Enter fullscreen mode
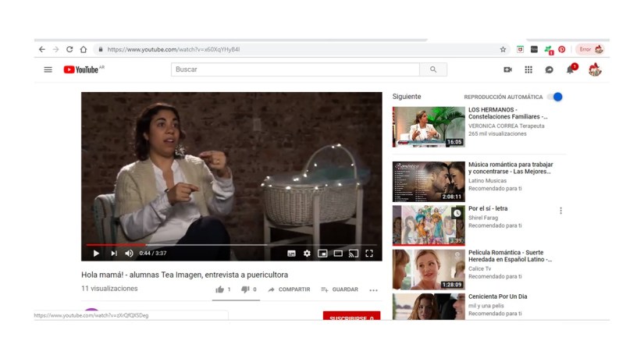 click(x=369, y=254)
